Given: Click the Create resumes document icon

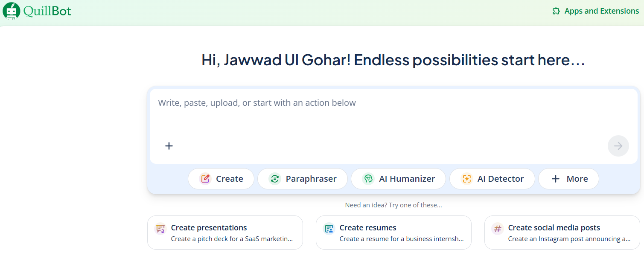Looking at the screenshot, I should [329, 229].
